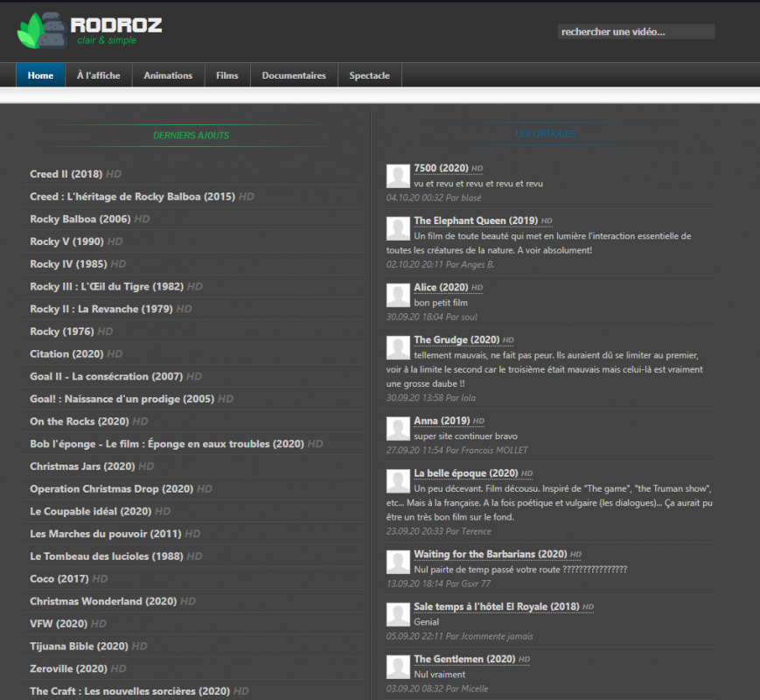Open The Elephant Queen (2019) review title
The height and width of the screenshot is (700, 760).
point(476,220)
